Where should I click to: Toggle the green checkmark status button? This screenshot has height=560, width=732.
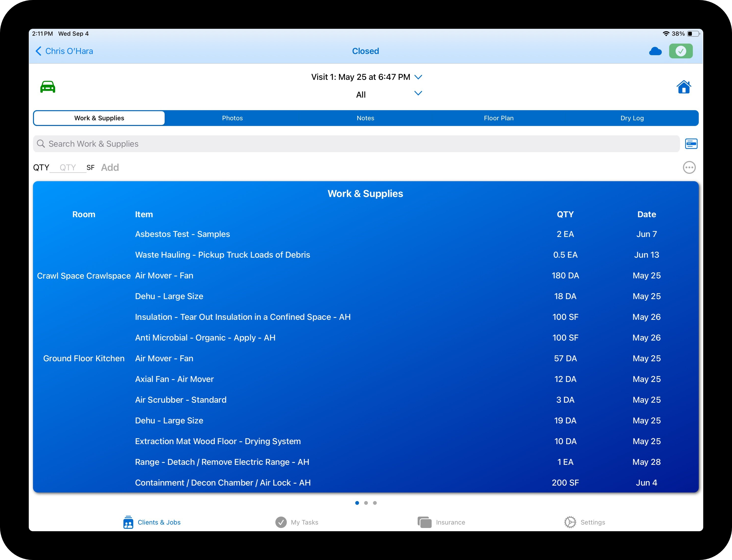680,51
